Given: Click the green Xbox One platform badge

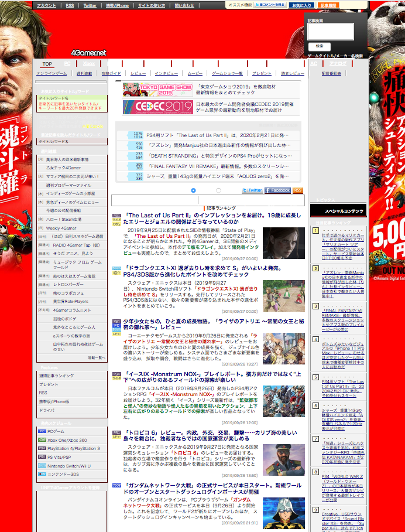Looking at the screenshot, I should point(42,439).
